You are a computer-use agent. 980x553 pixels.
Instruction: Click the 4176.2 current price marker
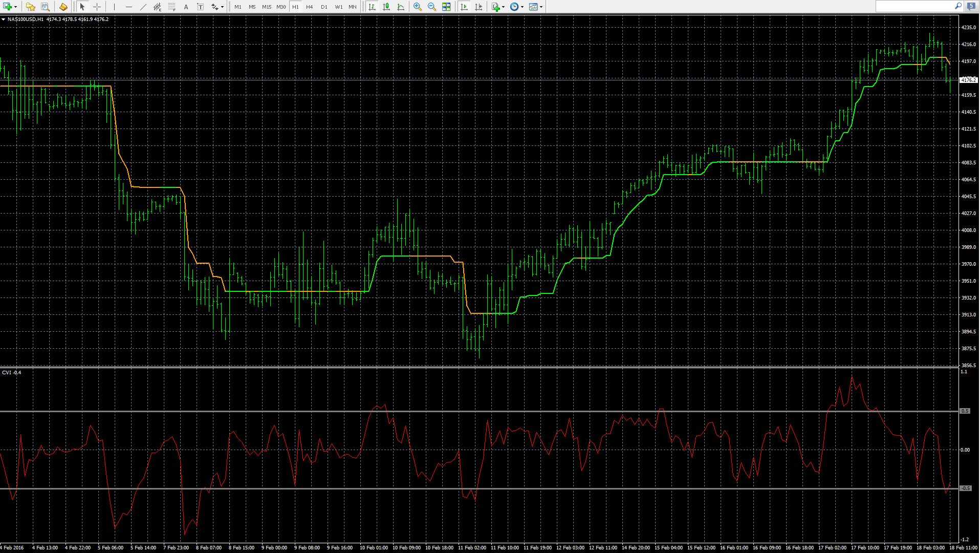click(x=968, y=80)
